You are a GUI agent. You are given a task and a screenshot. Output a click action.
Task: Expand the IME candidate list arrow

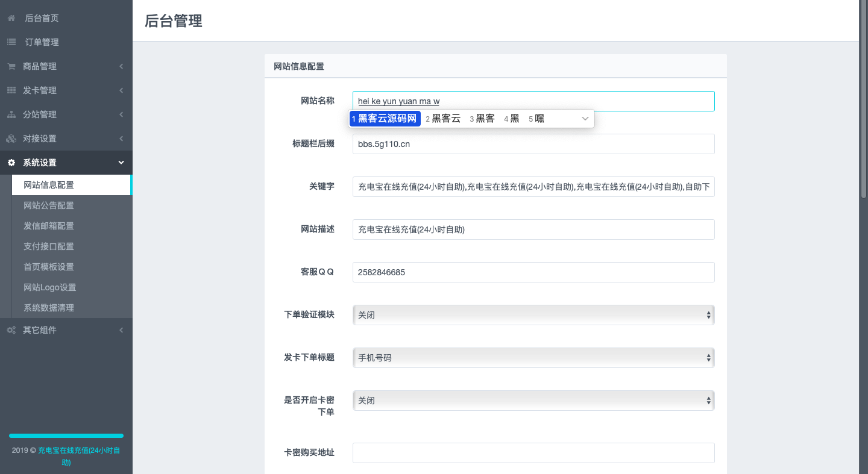(x=585, y=119)
